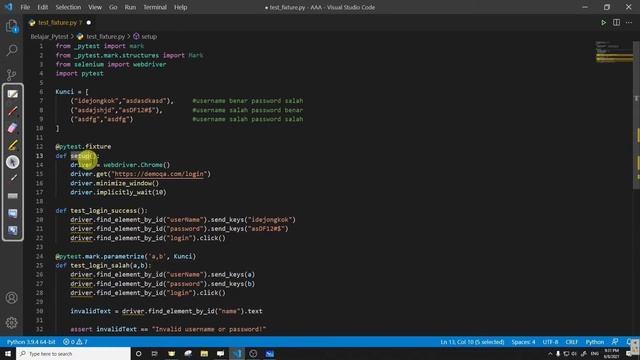Click the test_login_success function name
640x360 pixels.
pos(105,211)
